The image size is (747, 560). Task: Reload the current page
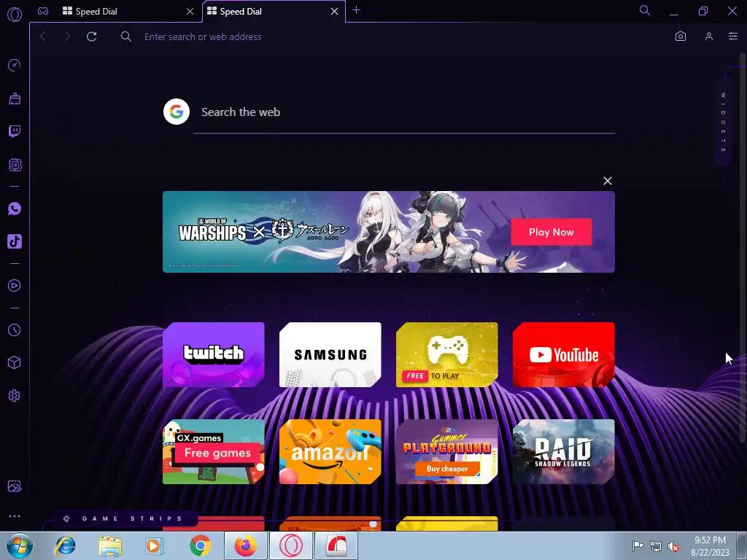coord(91,36)
